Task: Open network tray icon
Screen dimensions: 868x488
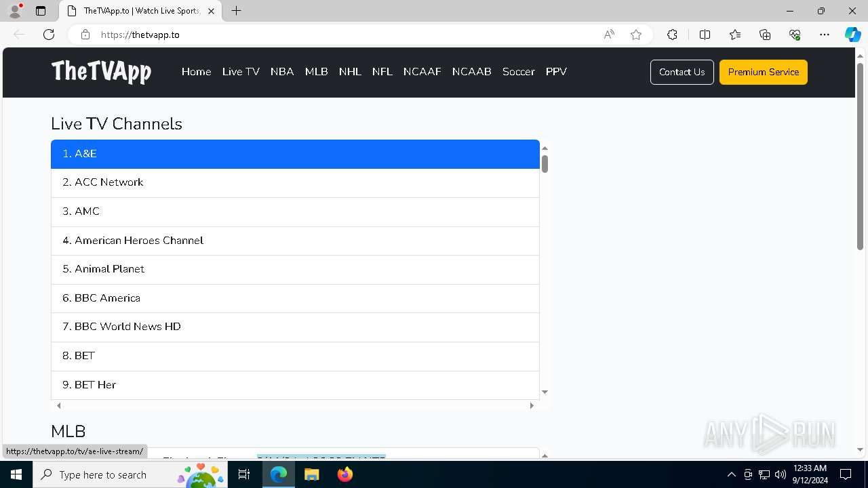Action: (764, 474)
